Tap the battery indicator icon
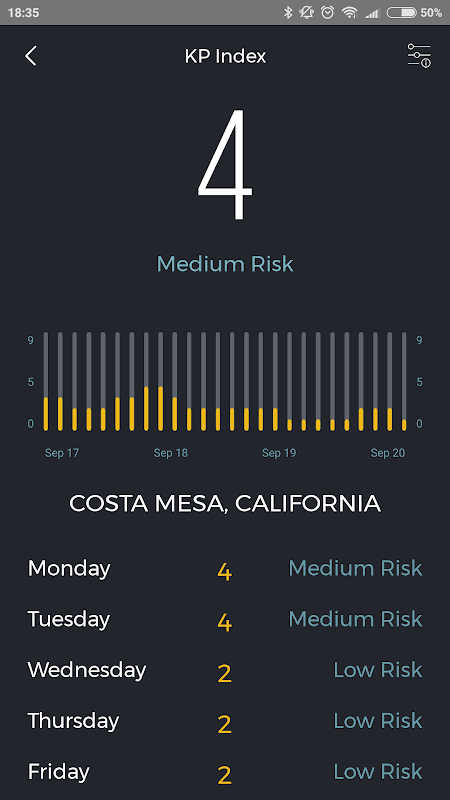 [402, 12]
